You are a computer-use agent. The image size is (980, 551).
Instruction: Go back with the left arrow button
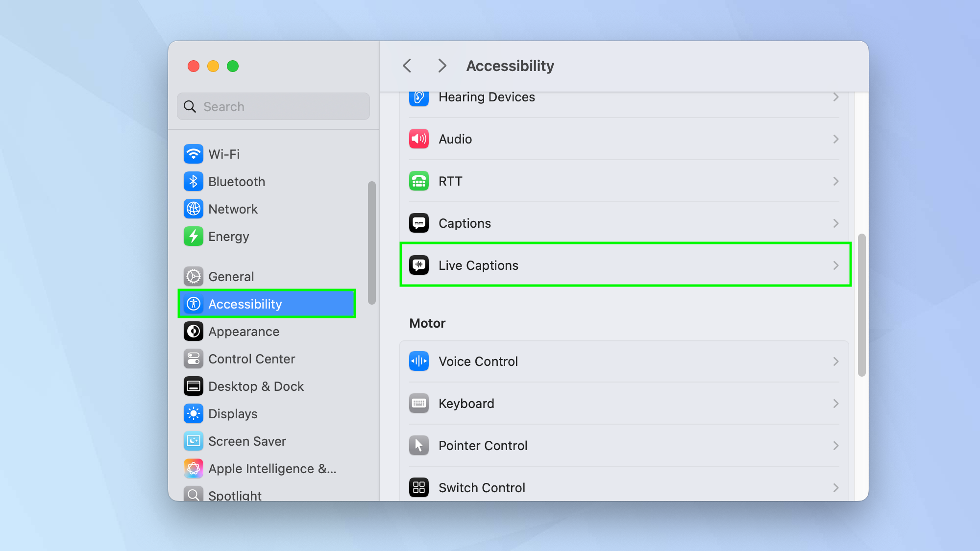click(407, 66)
